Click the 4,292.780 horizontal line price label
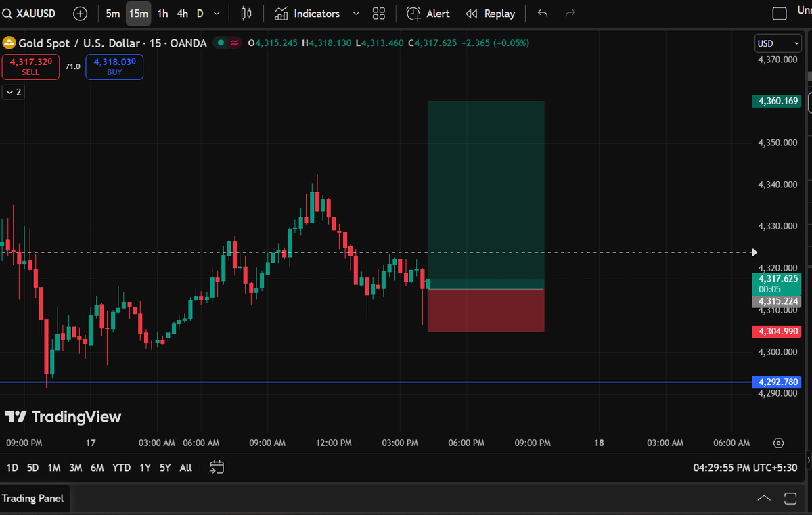The image size is (812, 515). [776, 382]
